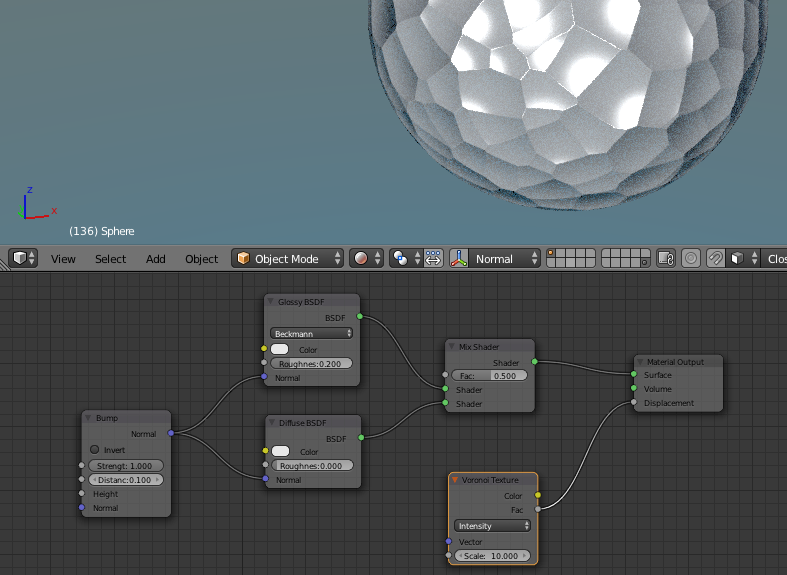Open the Beckmann distribution dropdown

point(311,333)
